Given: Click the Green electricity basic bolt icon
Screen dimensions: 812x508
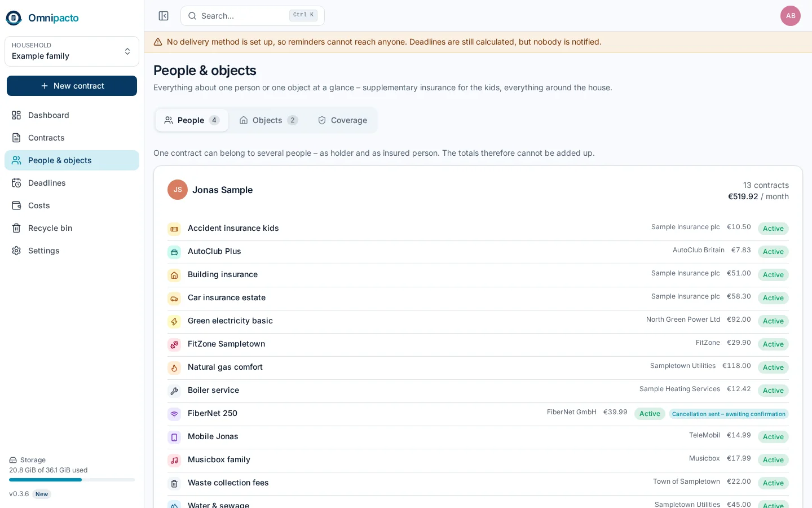Looking at the screenshot, I should click(x=174, y=321).
